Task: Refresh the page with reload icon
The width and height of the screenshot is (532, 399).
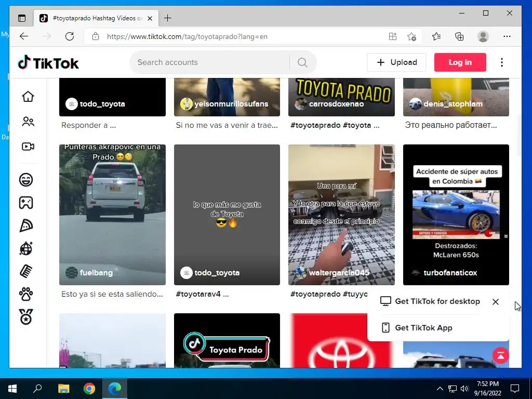Action: (70, 36)
